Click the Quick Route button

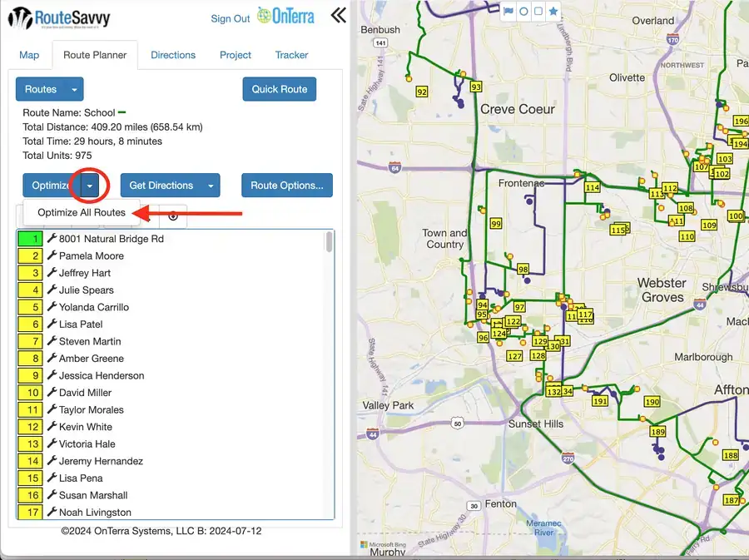[280, 89]
